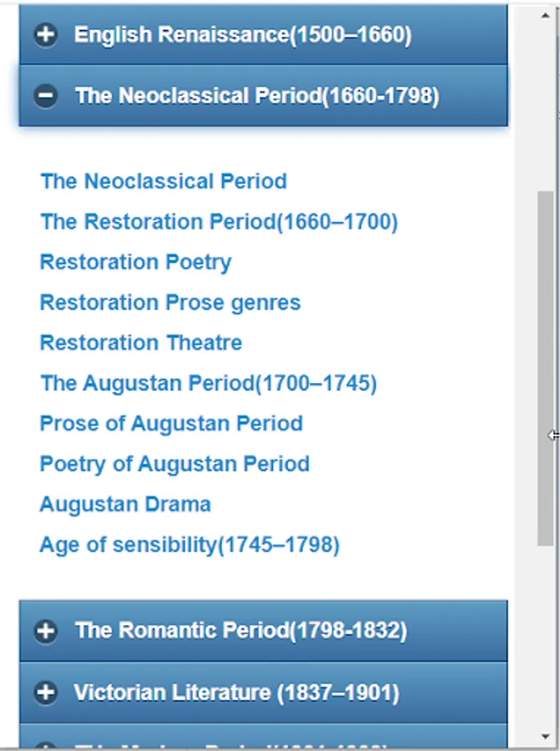The height and width of the screenshot is (751, 560).
Task: Open The Restoration Period(1660–1700) link
Action: pyautogui.click(x=219, y=222)
